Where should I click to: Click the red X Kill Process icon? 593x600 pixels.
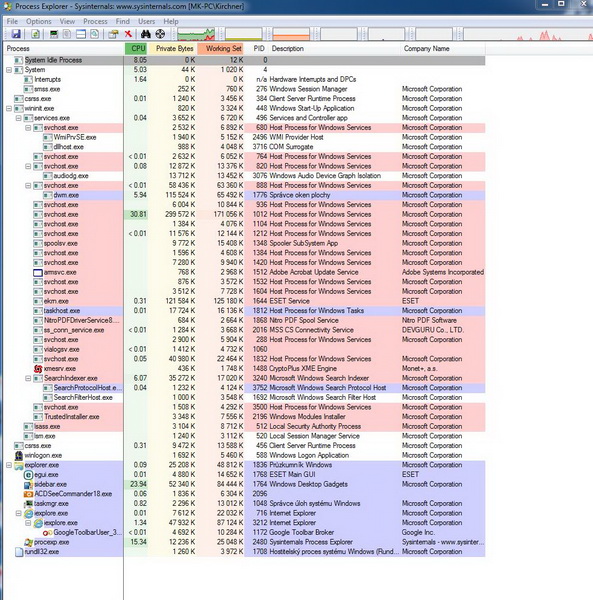(x=128, y=34)
